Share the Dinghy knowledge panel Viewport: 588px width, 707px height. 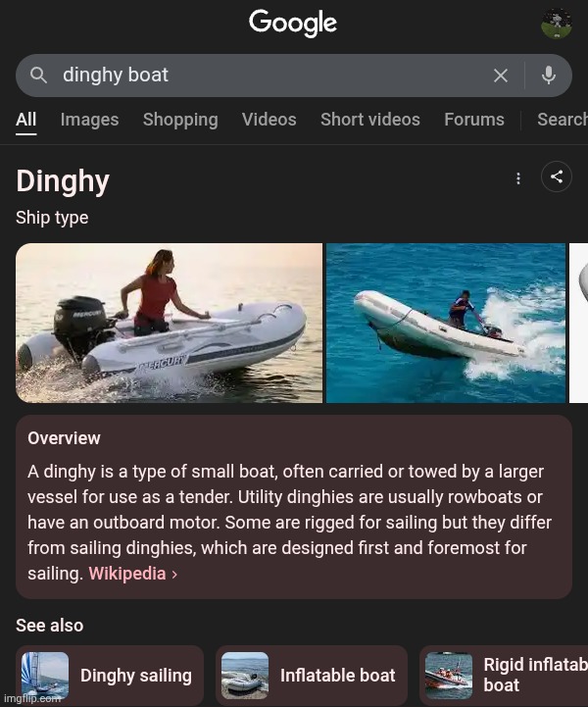(557, 177)
